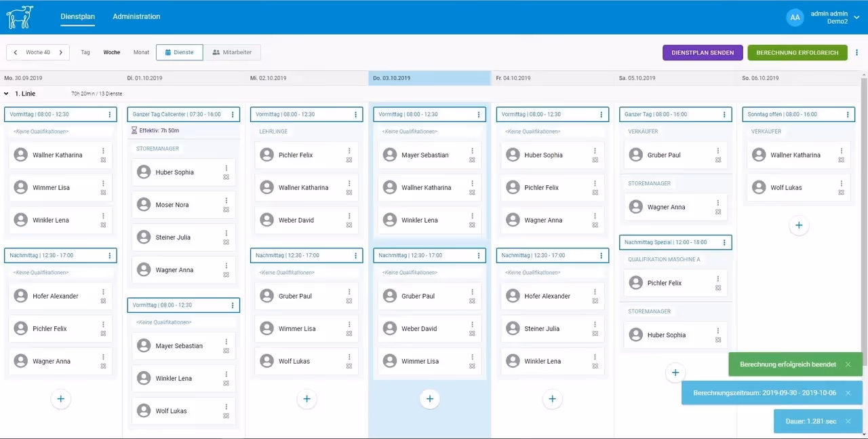Viewport: 868px width, 439px height.
Task: Open the Administration tab
Action: (x=136, y=16)
